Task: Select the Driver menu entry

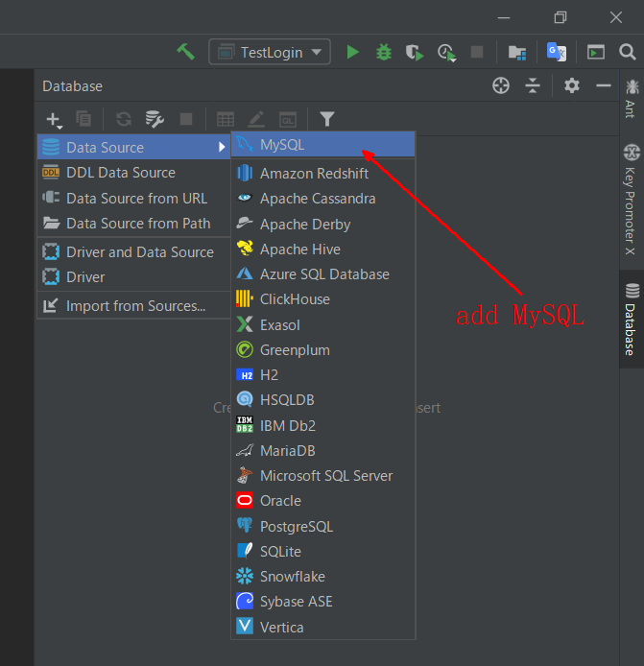Action: pos(133,277)
